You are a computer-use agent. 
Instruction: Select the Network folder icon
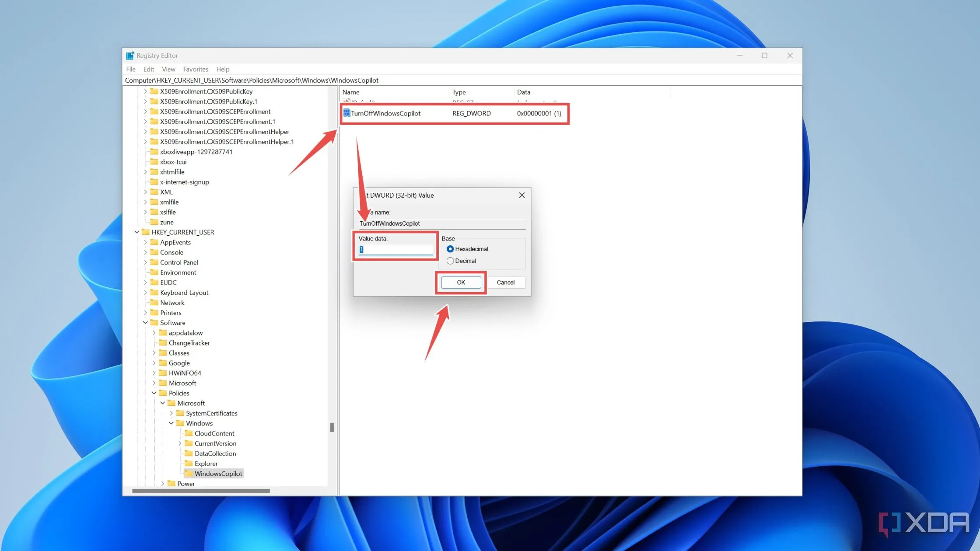point(154,303)
